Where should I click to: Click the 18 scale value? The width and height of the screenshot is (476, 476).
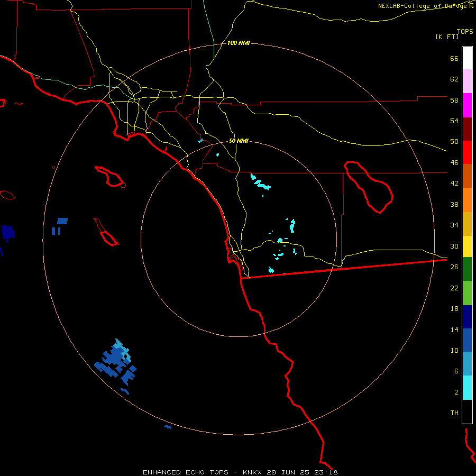pyautogui.click(x=454, y=309)
